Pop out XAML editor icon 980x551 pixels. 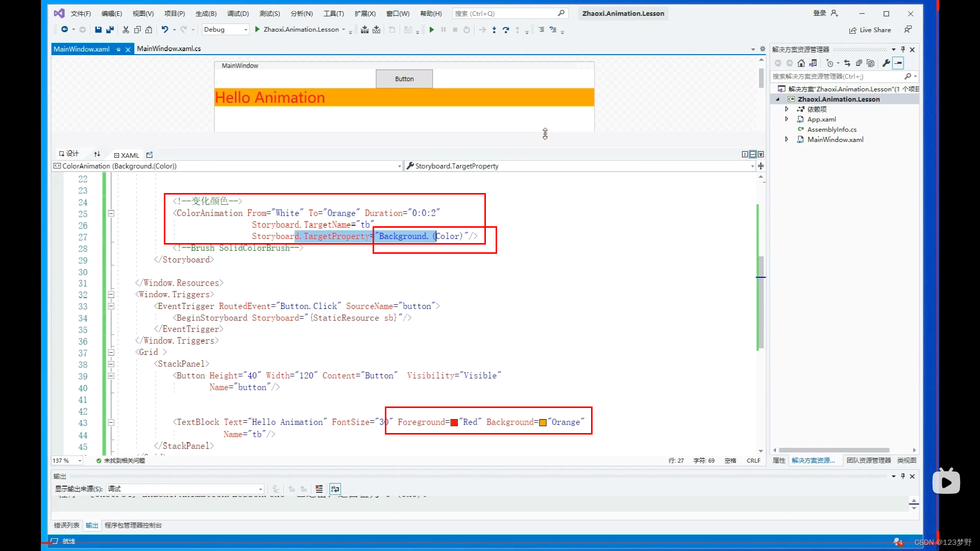(x=150, y=155)
